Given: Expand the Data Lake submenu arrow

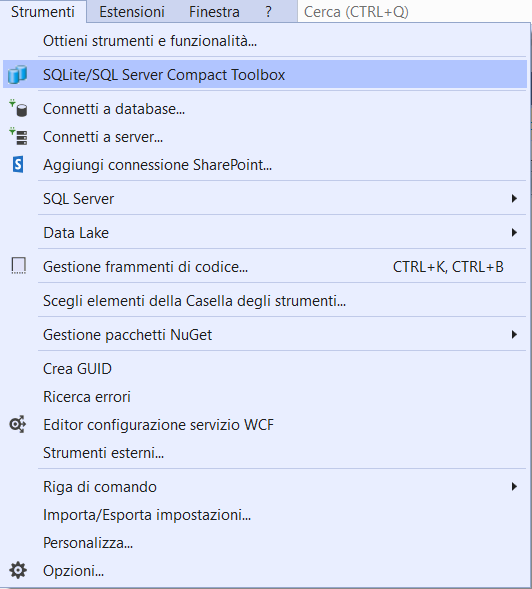Looking at the screenshot, I should tap(514, 233).
